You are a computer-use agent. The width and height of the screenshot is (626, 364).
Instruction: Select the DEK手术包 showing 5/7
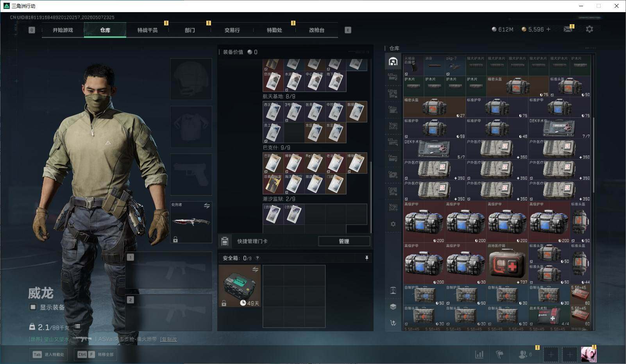tap(435, 149)
